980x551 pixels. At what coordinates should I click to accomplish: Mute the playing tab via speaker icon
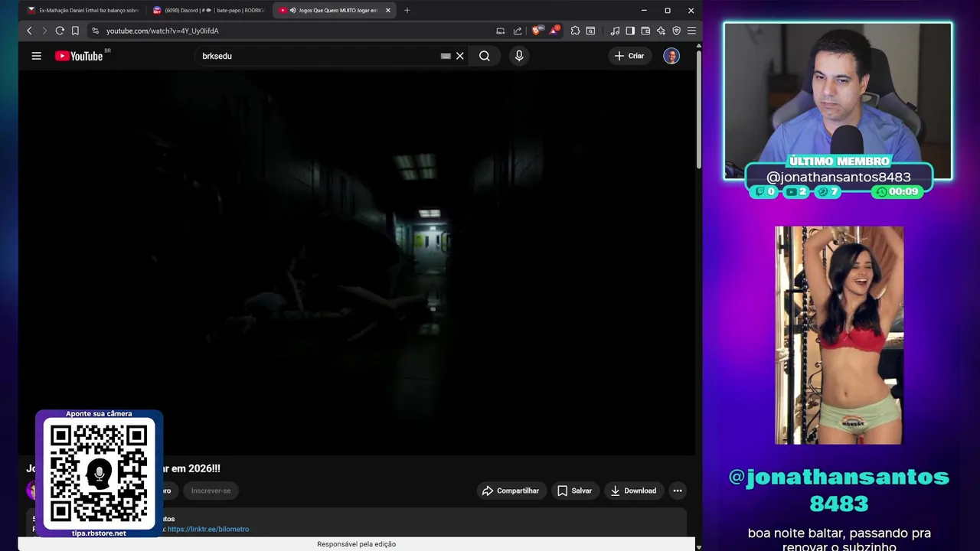click(293, 11)
